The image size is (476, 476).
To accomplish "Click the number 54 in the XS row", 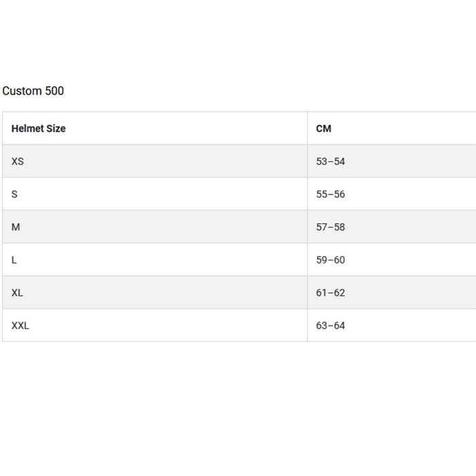I will coord(339,162).
